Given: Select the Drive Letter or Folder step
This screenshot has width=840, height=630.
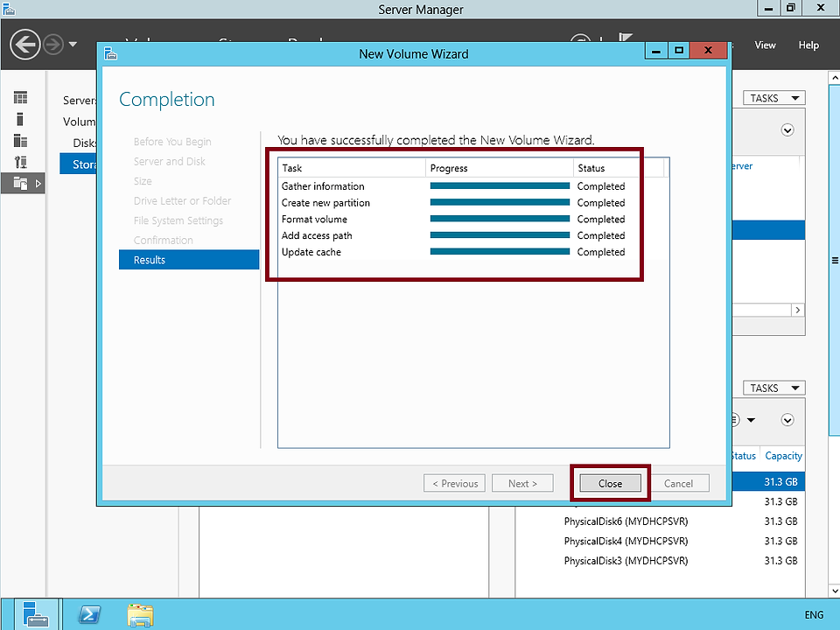Looking at the screenshot, I should click(x=182, y=201).
